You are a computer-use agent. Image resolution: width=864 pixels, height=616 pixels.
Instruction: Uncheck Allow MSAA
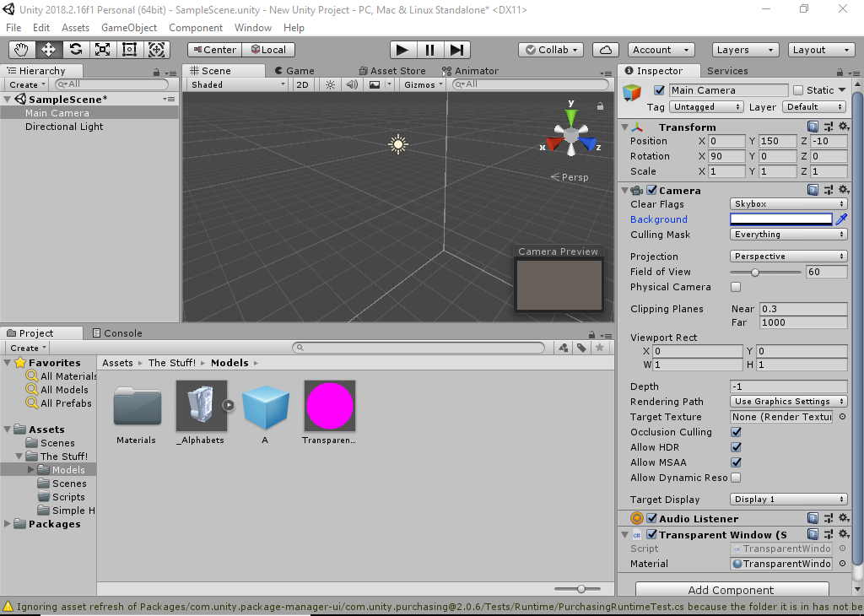[736, 462]
